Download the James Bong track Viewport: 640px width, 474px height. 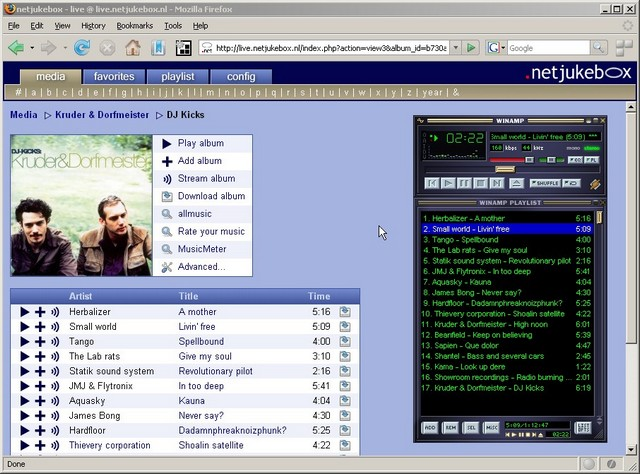coord(345,416)
